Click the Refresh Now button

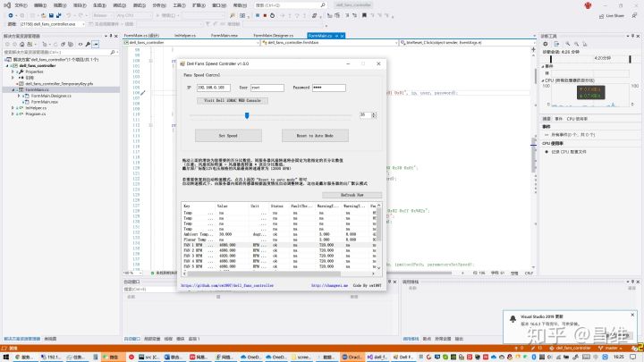coord(352,195)
